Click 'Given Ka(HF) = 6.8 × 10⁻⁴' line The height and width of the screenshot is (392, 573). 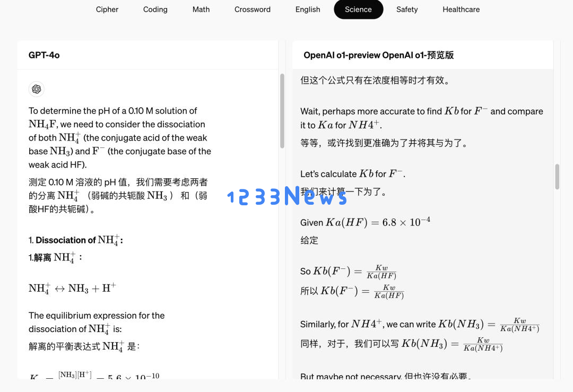pos(365,222)
